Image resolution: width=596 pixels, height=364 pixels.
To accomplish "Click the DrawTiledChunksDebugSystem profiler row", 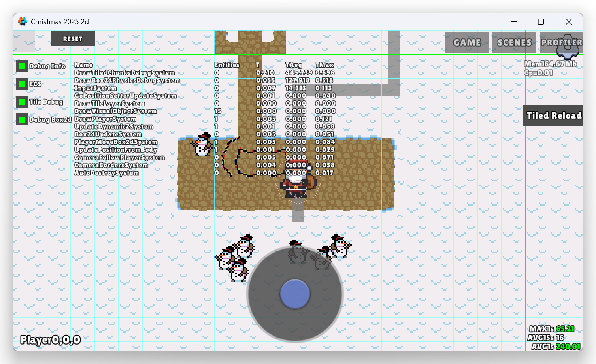I will (124, 73).
